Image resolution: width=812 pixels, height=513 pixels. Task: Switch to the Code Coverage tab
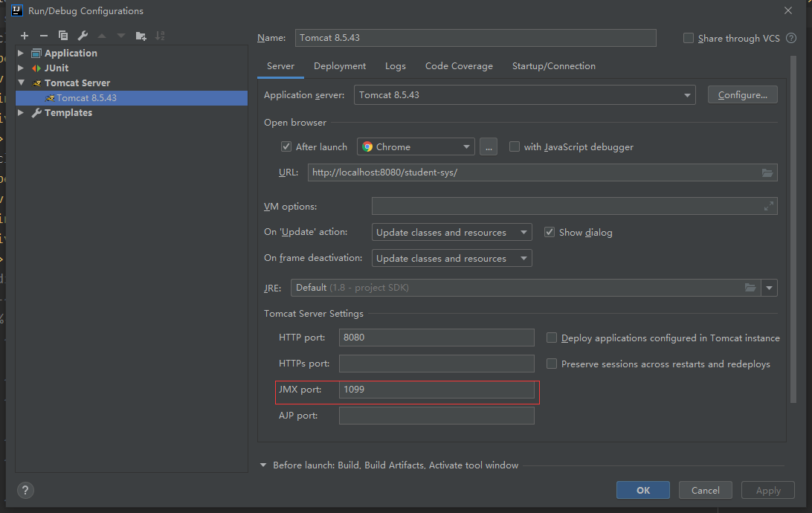pyautogui.click(x=459, y=66)
